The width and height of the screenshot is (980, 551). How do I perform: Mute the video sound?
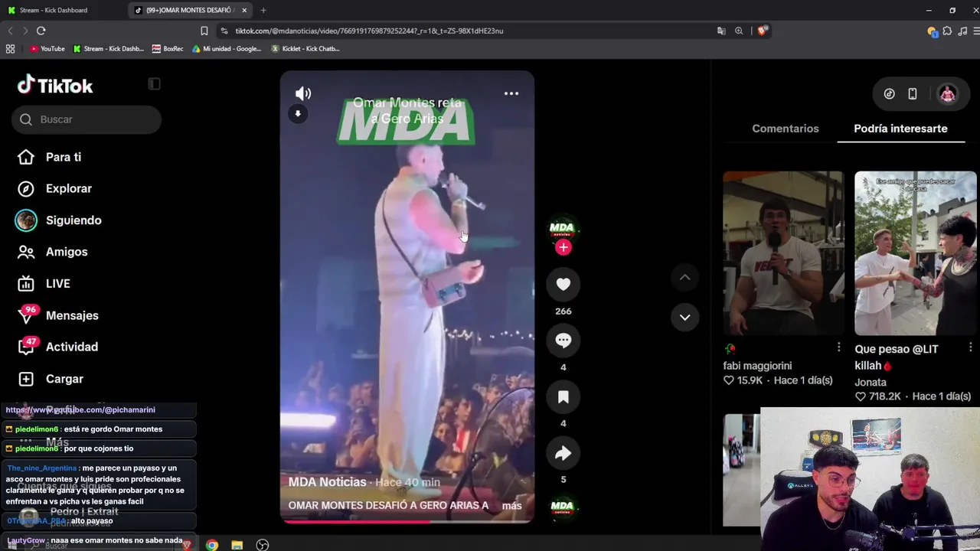click(x=303, y=93)
